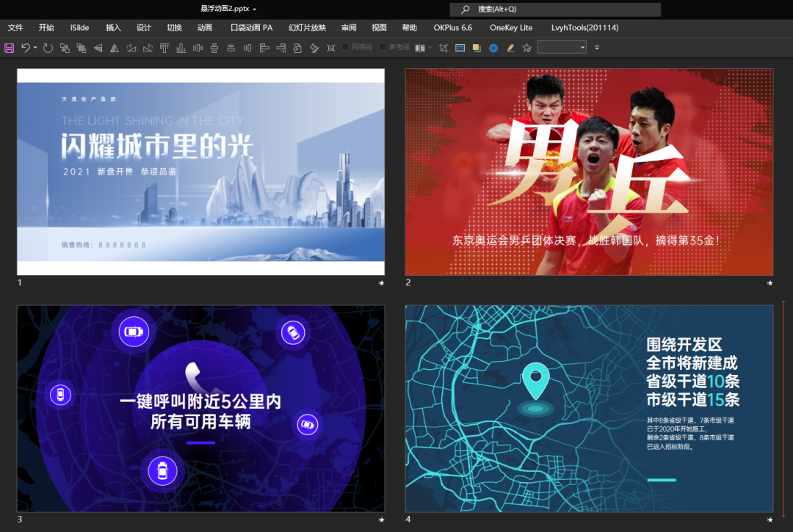Undo the last action
Image resolution: width=793 pixels, height=532 pixels.
coord(25,48)
